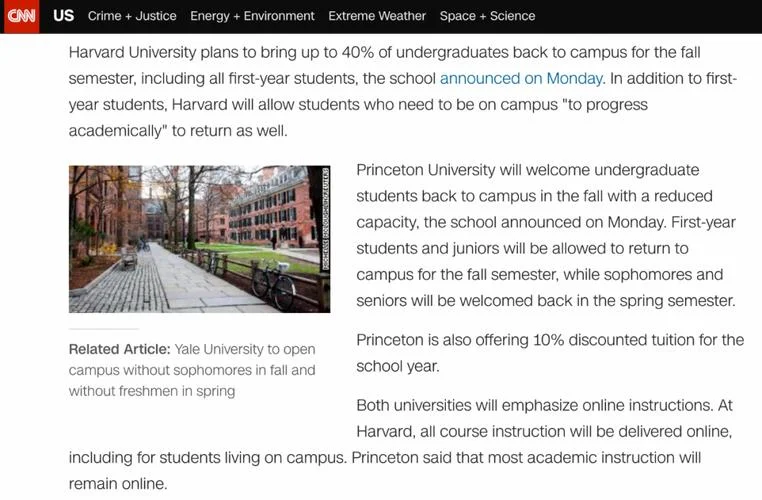
Task: Click the vertical photo credit on image
Action: [325, 219]
